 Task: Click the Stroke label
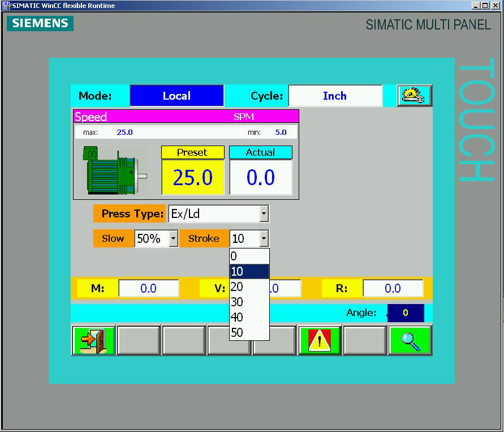coord(204,238)
